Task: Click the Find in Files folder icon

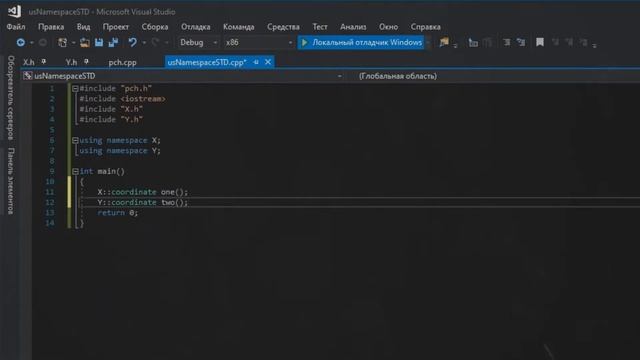Action: (x=444, y=42)
